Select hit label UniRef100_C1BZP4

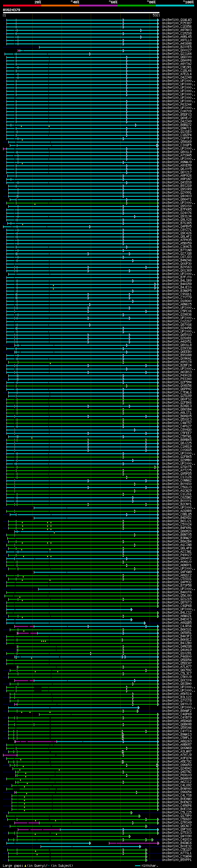click(x=177, y=135)
